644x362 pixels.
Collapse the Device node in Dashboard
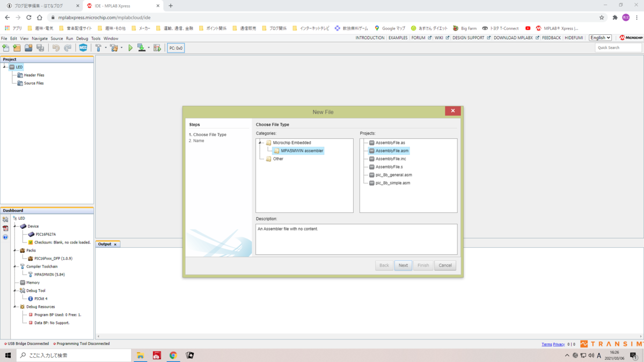tap(16, 226)
